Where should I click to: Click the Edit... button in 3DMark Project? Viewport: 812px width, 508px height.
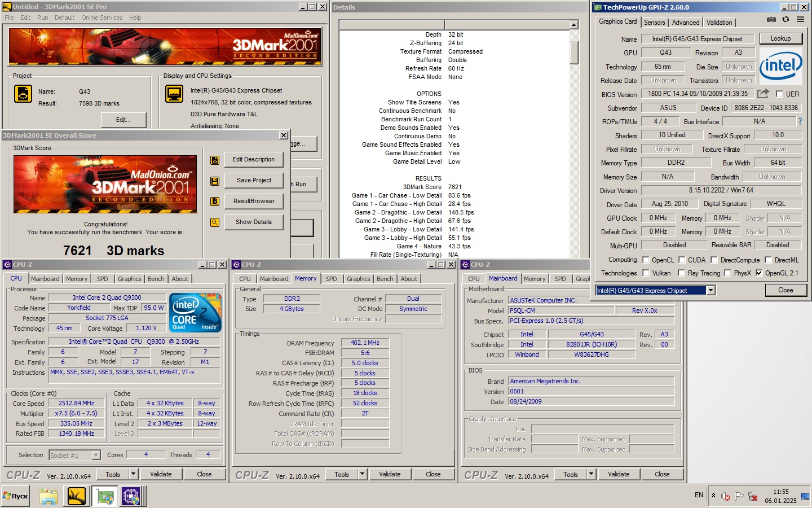[123, 120]
